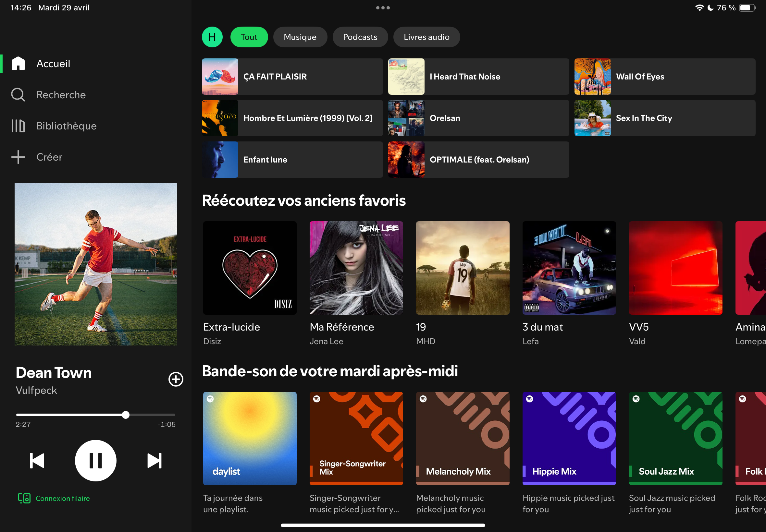The width and height of the screenshot is (766, 532).
Task: Click the Lefa artist name
Action: [x=531, y=341]
